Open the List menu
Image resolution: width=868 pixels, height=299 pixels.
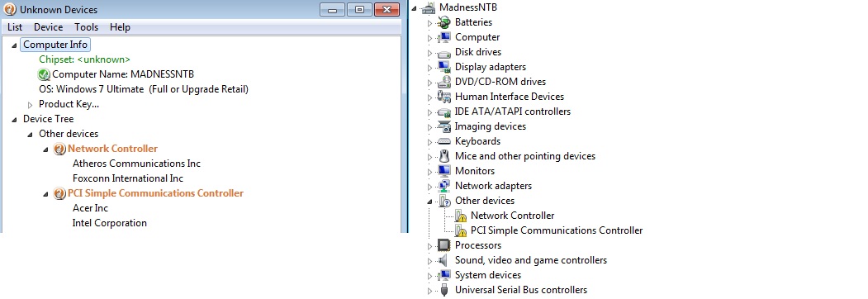[15, 27]
